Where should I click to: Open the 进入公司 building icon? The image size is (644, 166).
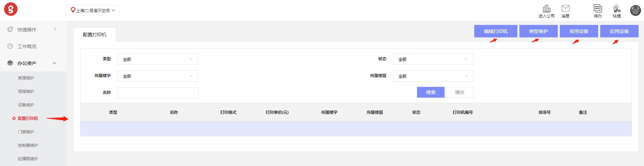(546, 9)
